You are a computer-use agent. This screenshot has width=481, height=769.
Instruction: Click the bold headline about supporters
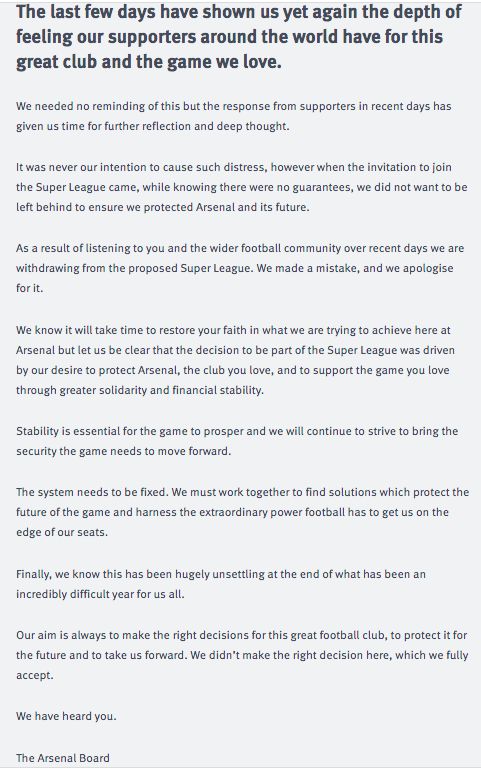239,37
